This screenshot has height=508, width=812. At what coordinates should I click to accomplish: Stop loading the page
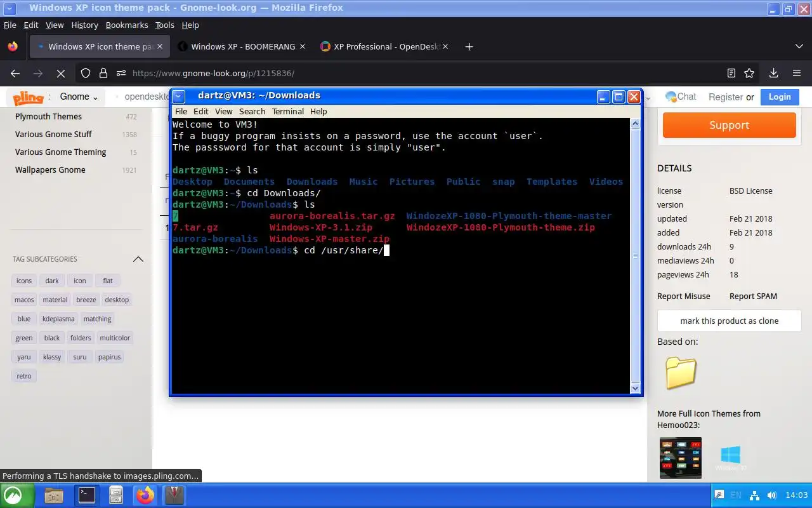tap(61, 73)
